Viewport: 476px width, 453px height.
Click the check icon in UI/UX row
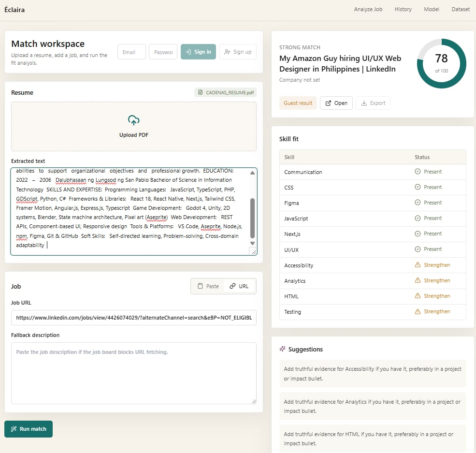click(x=418, y=249)
